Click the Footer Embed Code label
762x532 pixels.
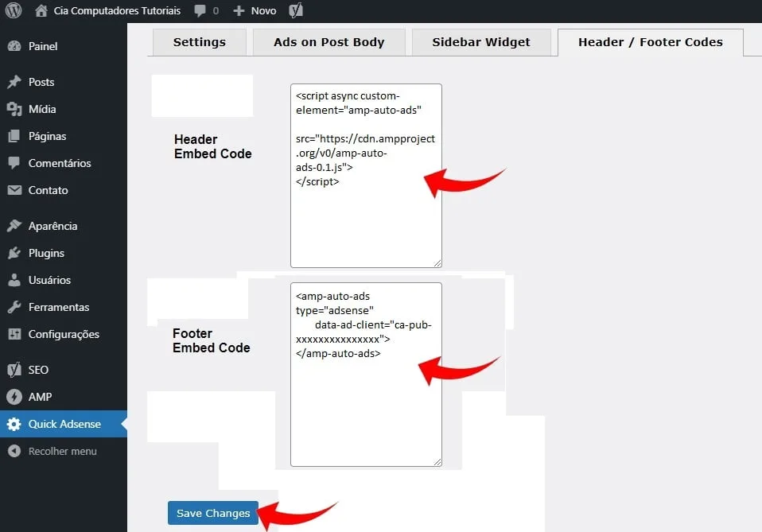(212, 340)
